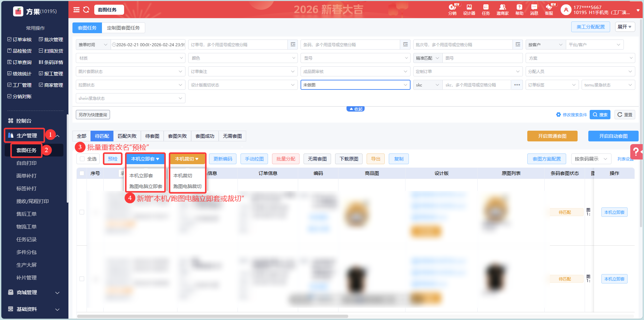Open 订单查询 shortcut in the sidebar
Screen dimensions: 644x320
pos(19,62)
